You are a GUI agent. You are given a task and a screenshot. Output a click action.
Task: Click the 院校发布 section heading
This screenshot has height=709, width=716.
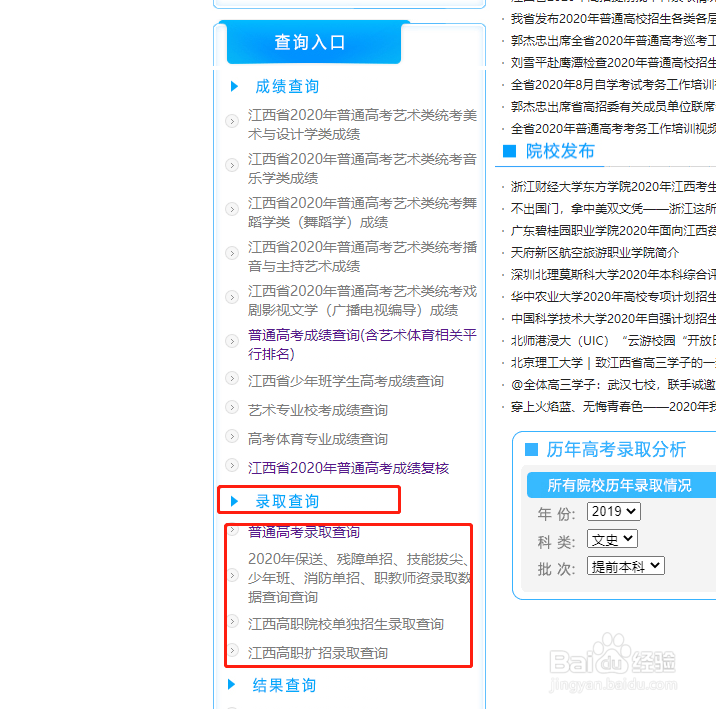click(560, 151)
